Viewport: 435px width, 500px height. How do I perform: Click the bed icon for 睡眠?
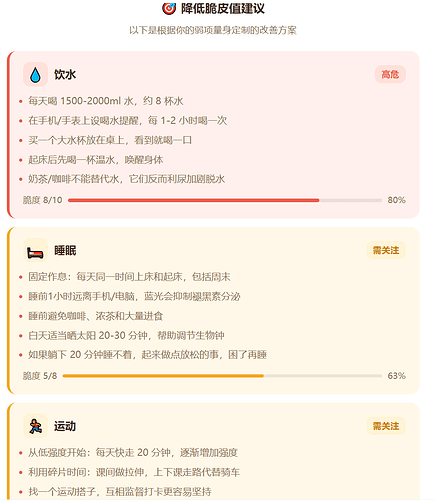tap(35, 250)
